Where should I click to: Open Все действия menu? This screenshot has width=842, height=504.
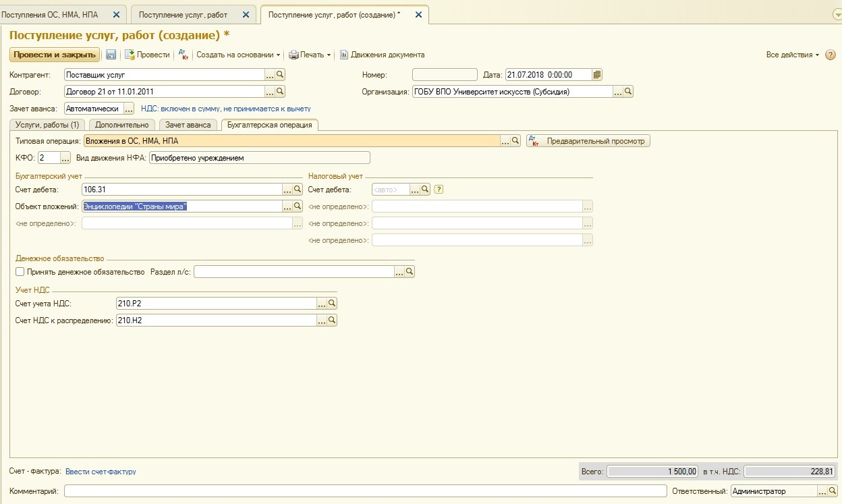click(x=792, y=55)
